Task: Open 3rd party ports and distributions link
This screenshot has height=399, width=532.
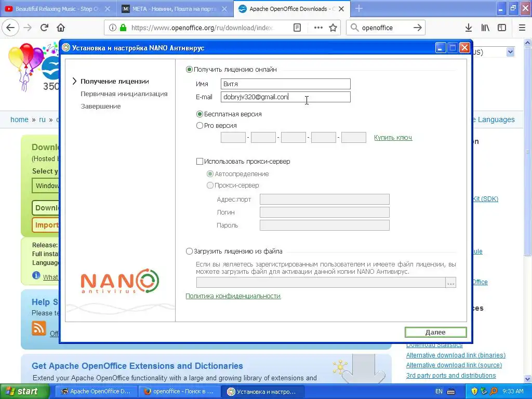Action: [451, 375]
